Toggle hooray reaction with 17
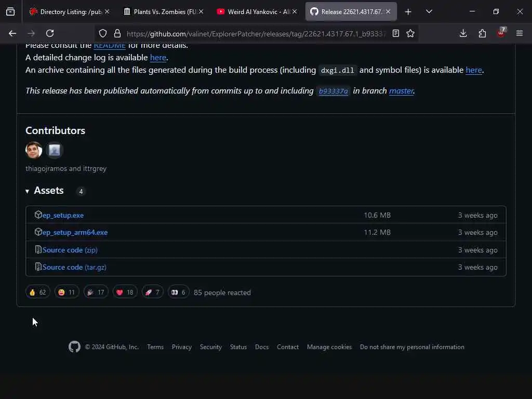This screenshot has height=399, width=532. [96, 292]
